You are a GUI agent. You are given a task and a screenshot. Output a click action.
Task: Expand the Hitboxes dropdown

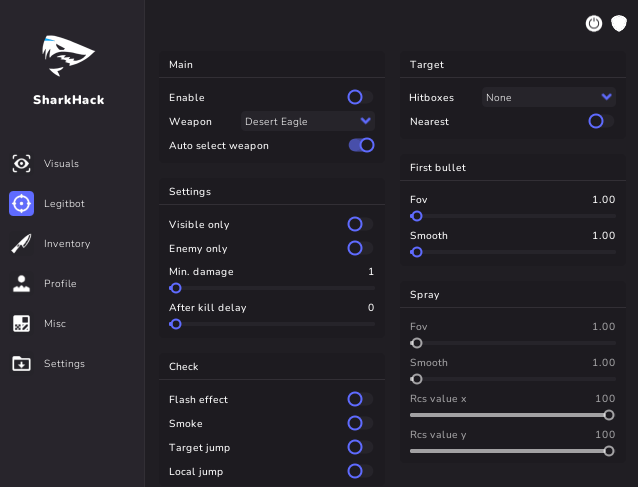pyautogui.click(x=548, y=97)
